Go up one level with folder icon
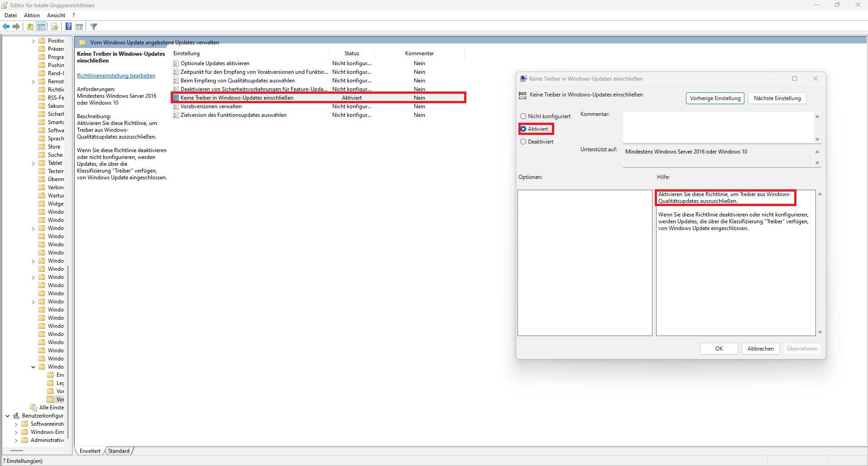Screen dimensions: 868x466 [x=30, y=27]
